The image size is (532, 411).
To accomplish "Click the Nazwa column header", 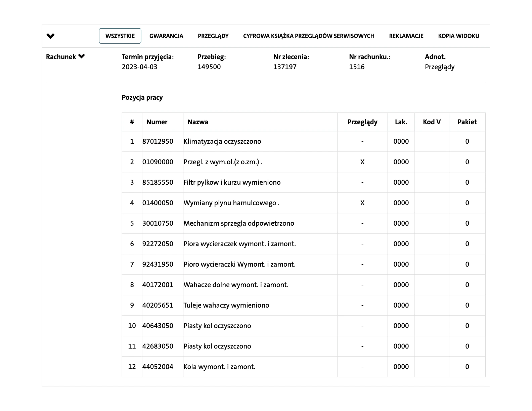I will click(198, 122).
